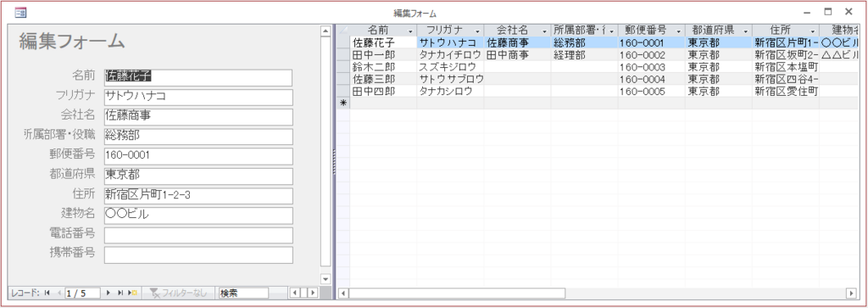Click datasheet horizontal scrollbar left arrow

pyautogui.click(x=343, y=293)
